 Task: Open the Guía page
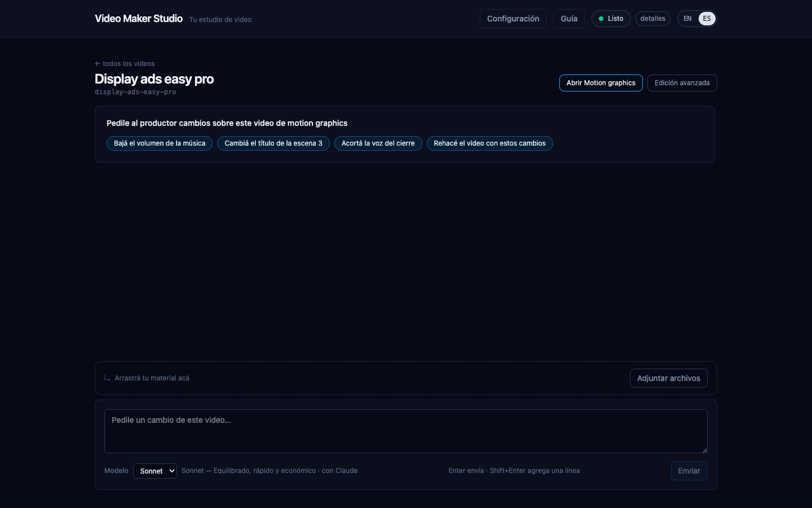tap(569, 19)
